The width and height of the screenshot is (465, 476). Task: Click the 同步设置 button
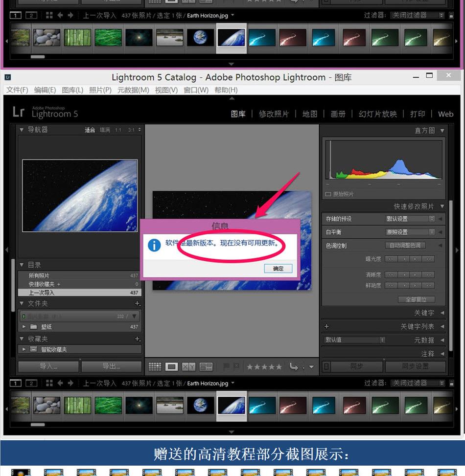(415, 366)
